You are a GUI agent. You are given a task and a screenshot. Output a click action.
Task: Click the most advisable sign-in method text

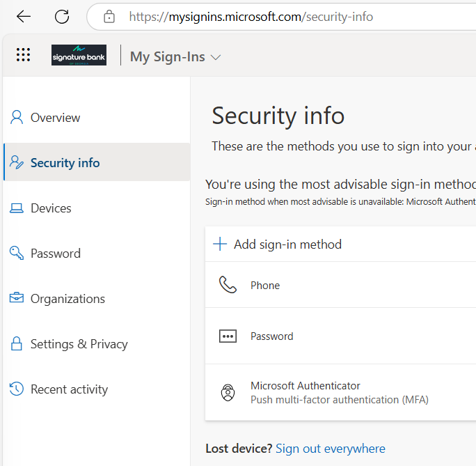(x=340, y=185)
